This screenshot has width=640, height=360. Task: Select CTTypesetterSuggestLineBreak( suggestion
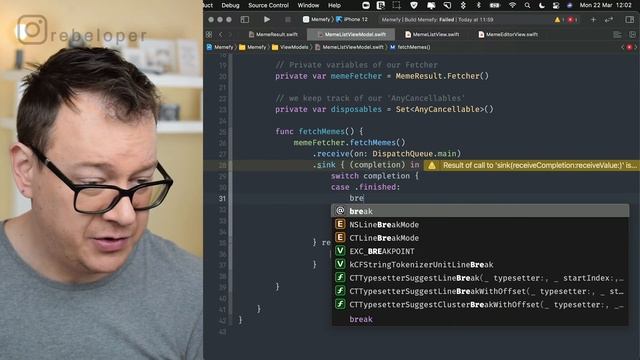480,278
